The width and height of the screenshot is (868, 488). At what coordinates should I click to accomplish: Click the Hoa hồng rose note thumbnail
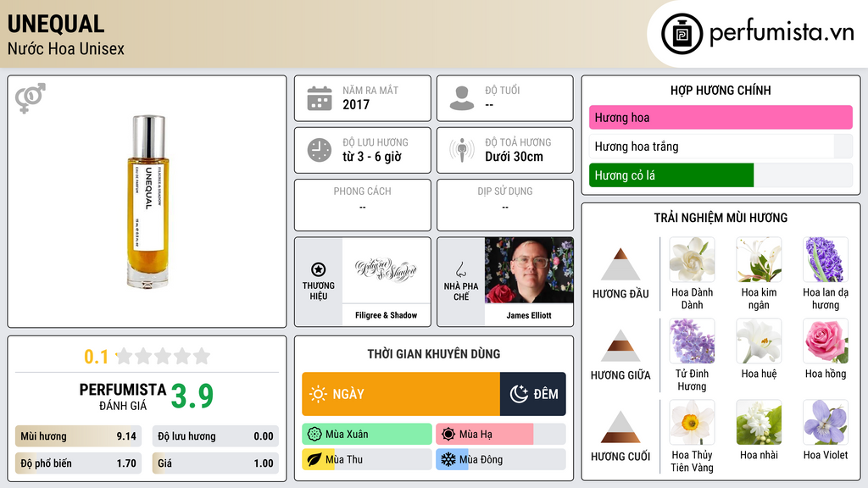click(x=826, y=341)
